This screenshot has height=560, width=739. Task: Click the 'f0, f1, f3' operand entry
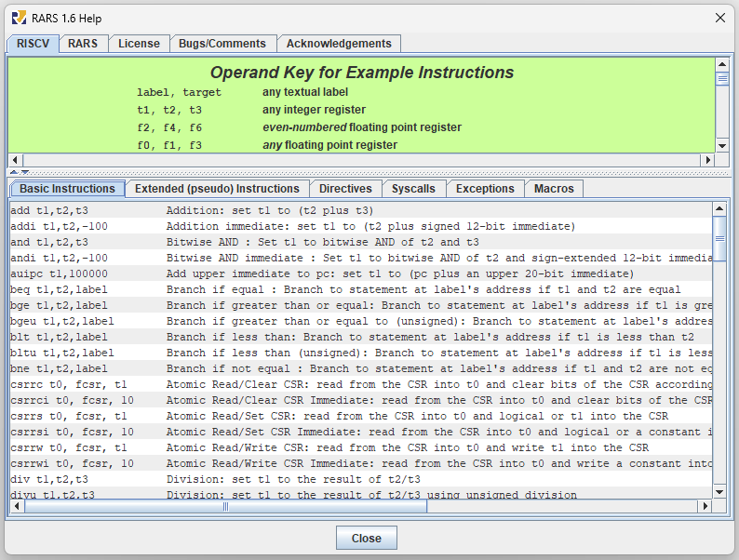point(169,145)
